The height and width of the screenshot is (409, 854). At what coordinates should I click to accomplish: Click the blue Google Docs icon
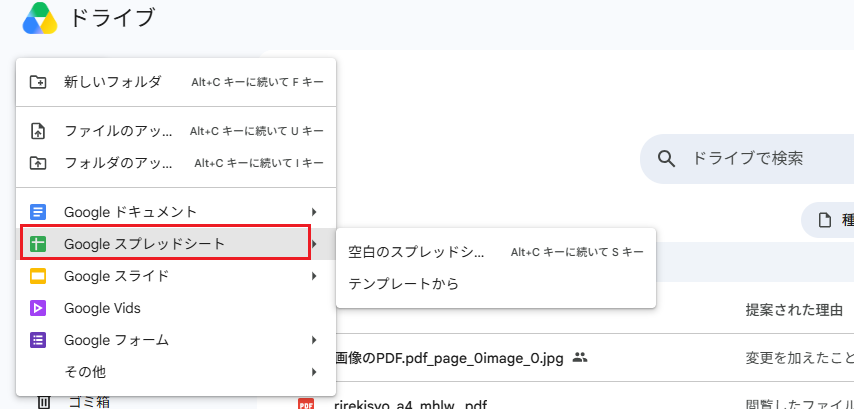tap(38, 211)
